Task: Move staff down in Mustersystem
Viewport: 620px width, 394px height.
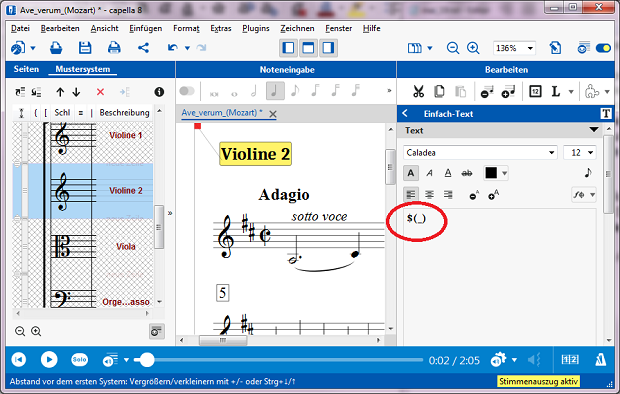Action: 76,92
